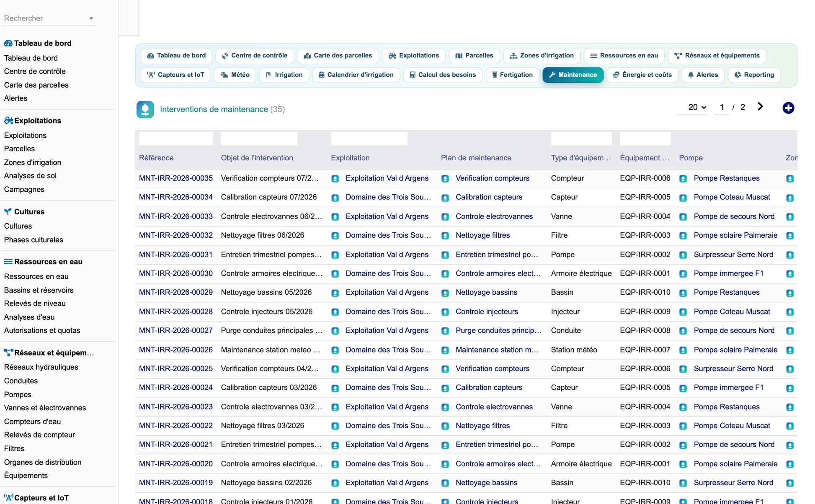Screen dimensions: 815x504
Task: Focus the Référence column filter field
Action: pos(176,139)
